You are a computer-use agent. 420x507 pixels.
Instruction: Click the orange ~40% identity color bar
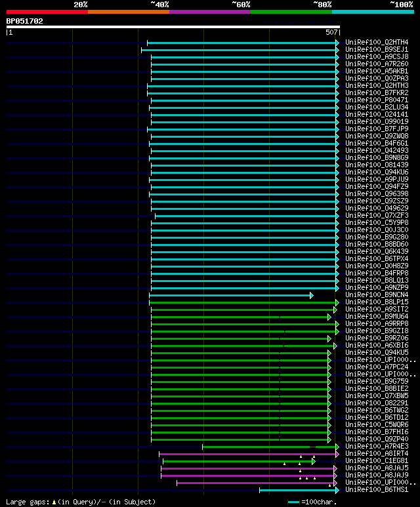coord(129,12)
